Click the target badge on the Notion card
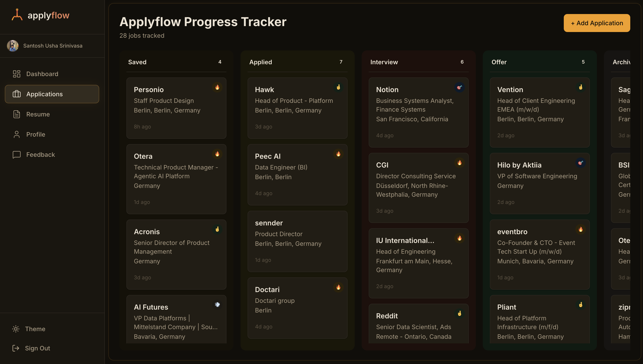 (x=460, y=87)
